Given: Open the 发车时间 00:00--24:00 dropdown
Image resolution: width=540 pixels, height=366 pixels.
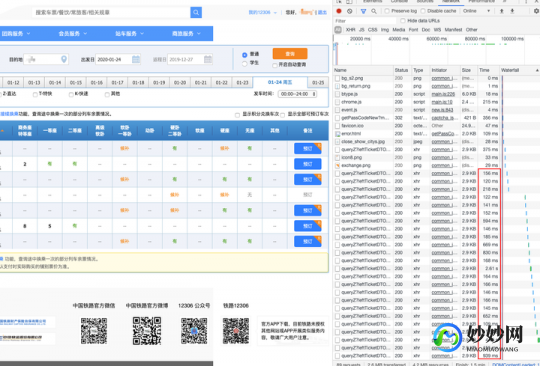Looking at the screenshot, I should point(297,94).
